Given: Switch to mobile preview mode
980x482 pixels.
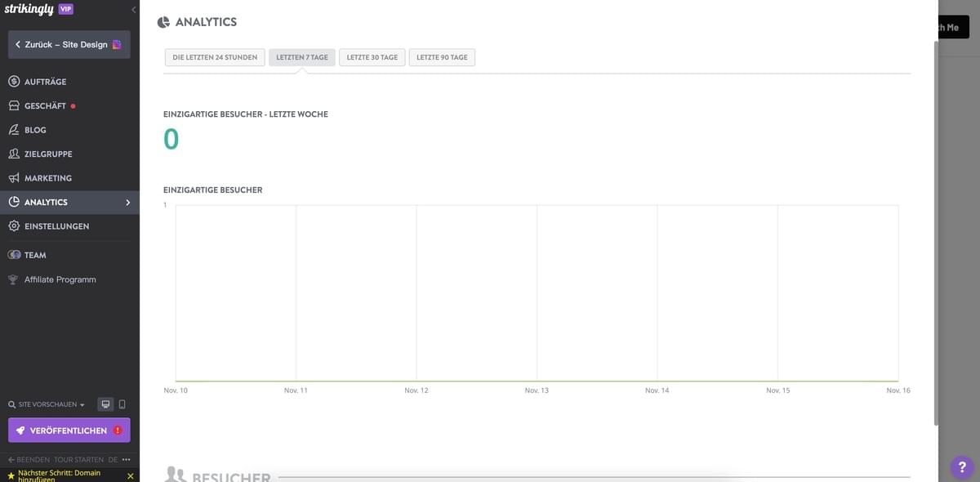Looking at the screenshot, I should pyautogui.click(x=119, y=402).
